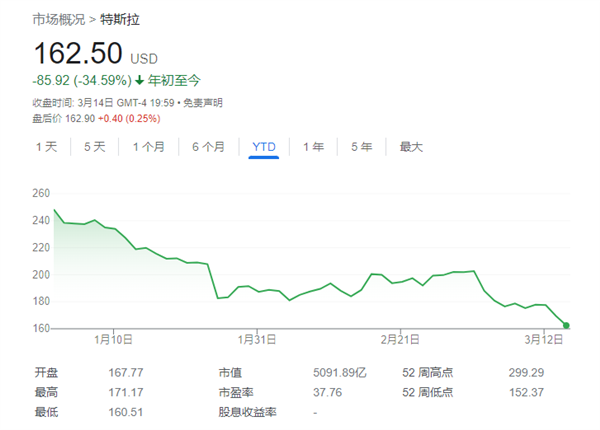Click the price 162.50
600x430 pixels.
point(78,53)
